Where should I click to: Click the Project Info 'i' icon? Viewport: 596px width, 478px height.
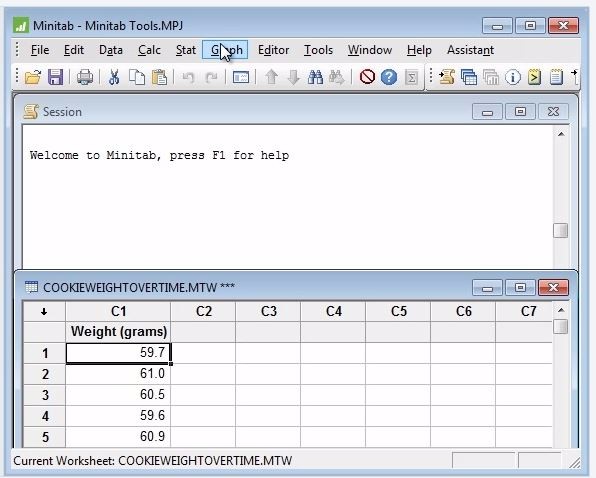click(x=512, y=78)
